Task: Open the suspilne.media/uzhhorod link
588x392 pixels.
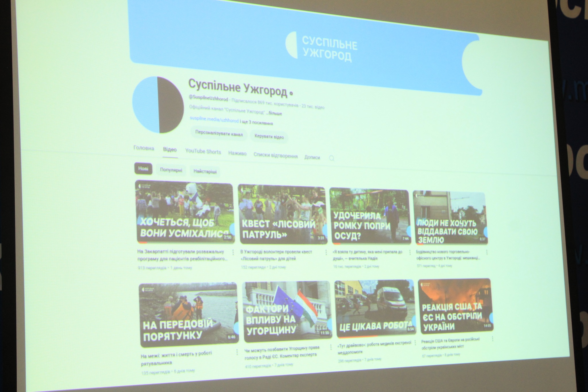Action: (214, 120)
